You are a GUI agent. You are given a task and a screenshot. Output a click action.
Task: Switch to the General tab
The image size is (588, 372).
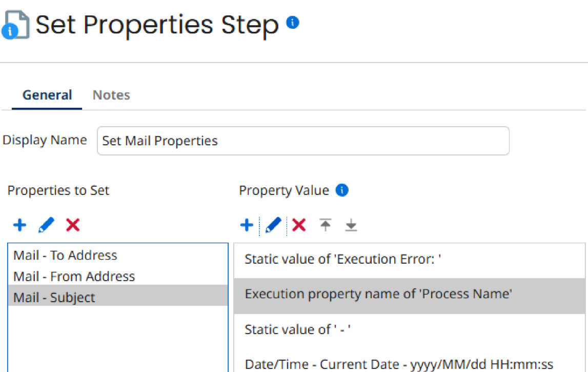pyautogui.click(x=47, y=95)
